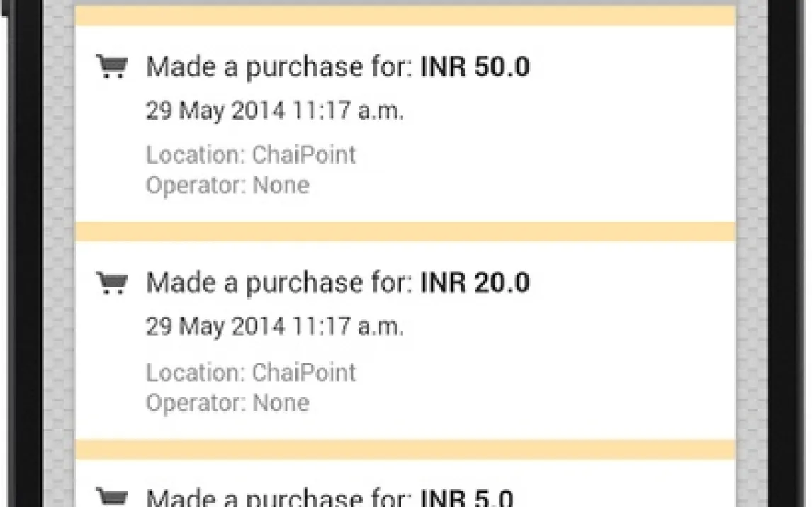812x507 pixels.
Task: Click the yellow divider between INR 20.0 and INR 5.0 entries
Action: click(x=405, y=449)
